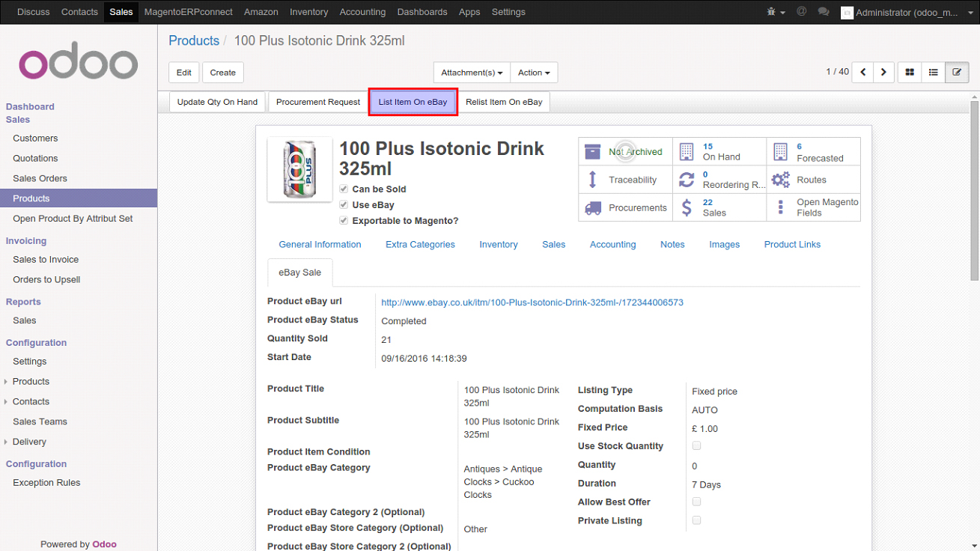Switch to Extra Categories tab
Image resolution: width=980 pixels, height=551 pixels.
(x=420, y=245)
